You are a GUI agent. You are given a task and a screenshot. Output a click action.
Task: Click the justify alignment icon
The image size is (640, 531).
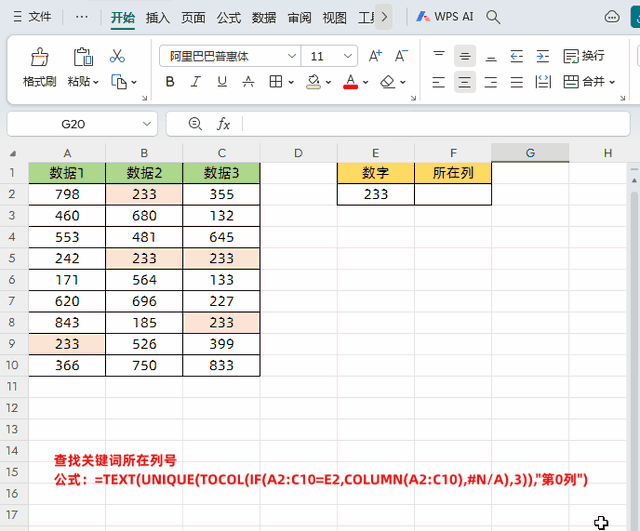tap(517, 82)
